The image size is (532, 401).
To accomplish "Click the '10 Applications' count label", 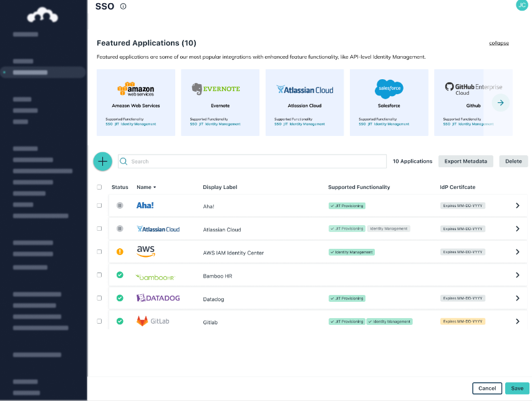I will pos(412,162).
